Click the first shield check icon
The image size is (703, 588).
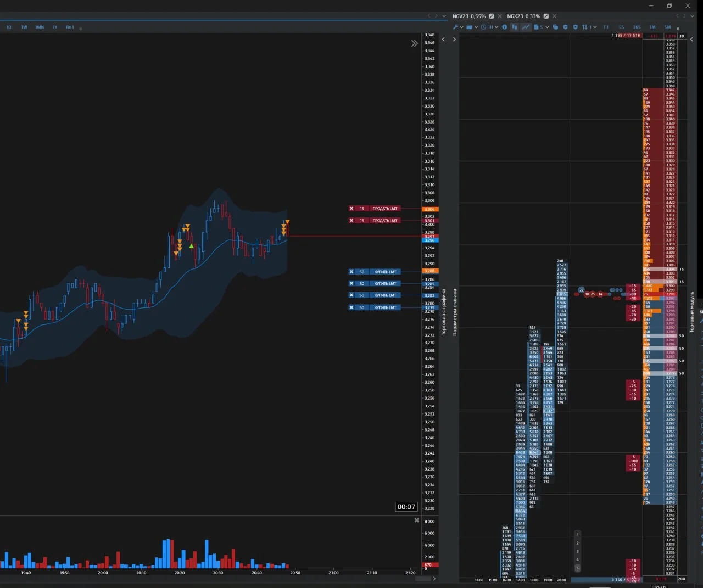coord(565,27)
